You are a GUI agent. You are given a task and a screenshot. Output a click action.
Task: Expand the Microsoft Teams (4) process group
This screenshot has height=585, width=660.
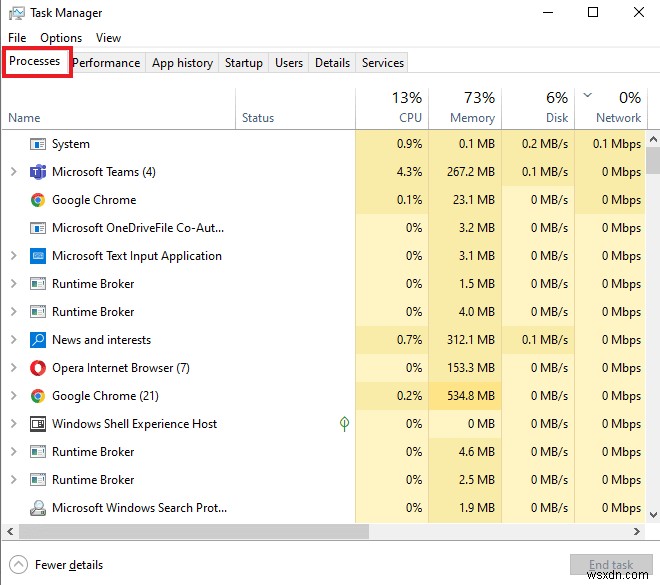pos(13,172)
